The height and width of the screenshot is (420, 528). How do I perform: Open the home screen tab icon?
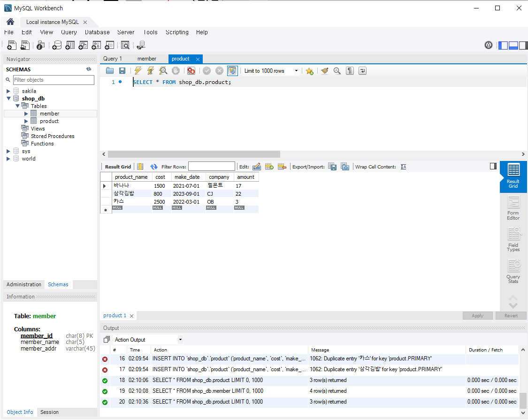click(x=10, y=22)
